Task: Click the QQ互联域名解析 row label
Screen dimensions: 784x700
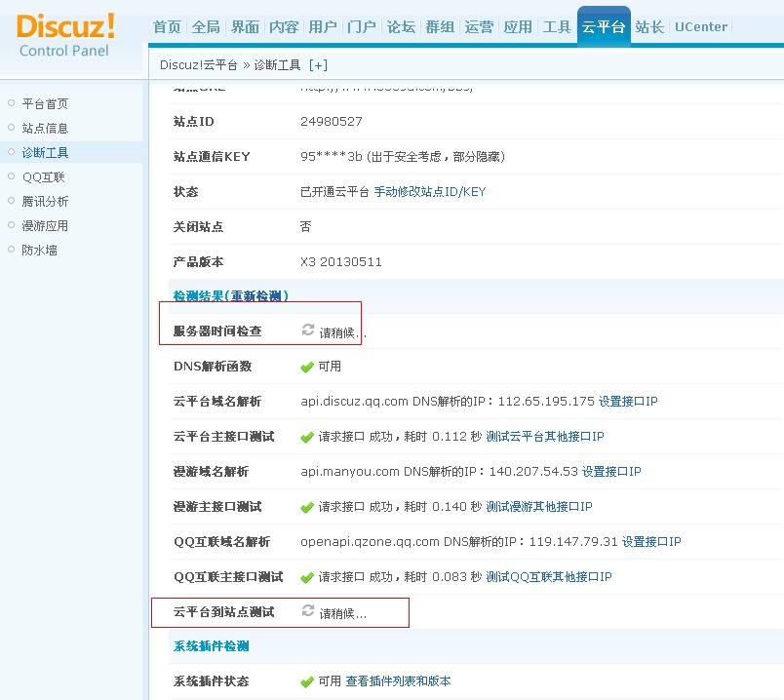Action: pyautogui.click(x=221, y=541)
